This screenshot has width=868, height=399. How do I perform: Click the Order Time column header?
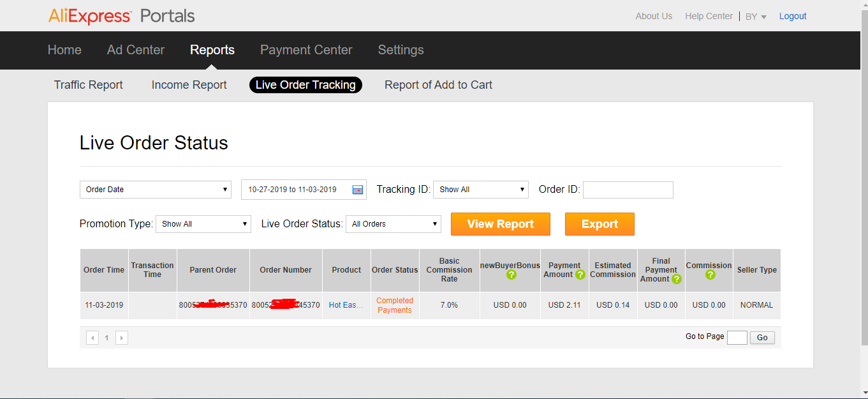pos(104,270)
